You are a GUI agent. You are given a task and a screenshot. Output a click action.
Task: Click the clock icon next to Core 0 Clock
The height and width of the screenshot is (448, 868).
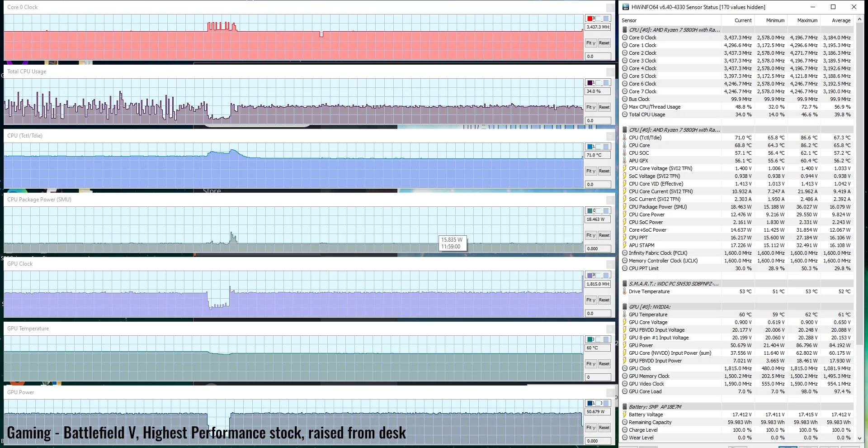tap(624, 38)
